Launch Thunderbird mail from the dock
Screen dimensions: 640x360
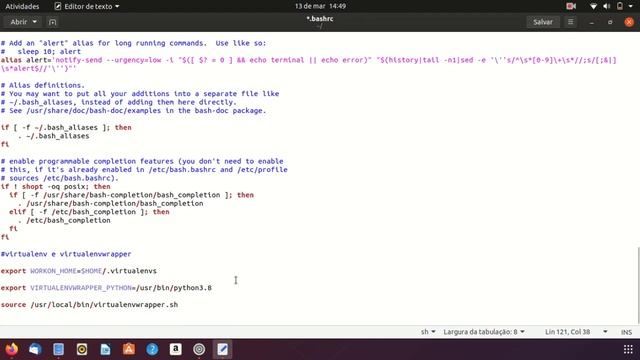coord(35,349)
